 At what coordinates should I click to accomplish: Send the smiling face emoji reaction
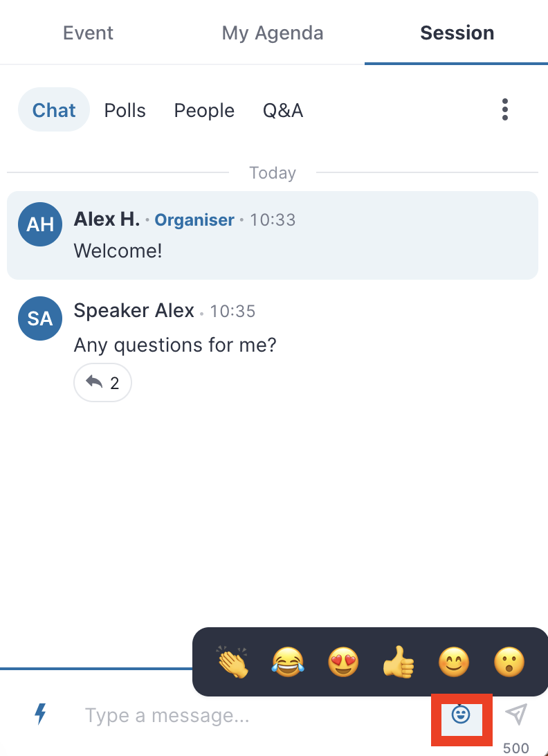tap(453, 662)
